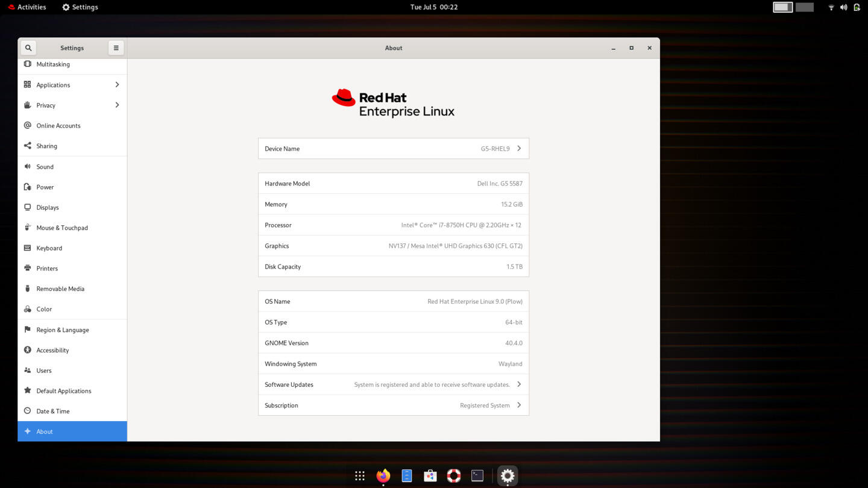
Task: Click the battery icon in top bar
Action: pyautogui.click(x=857, y=7)
